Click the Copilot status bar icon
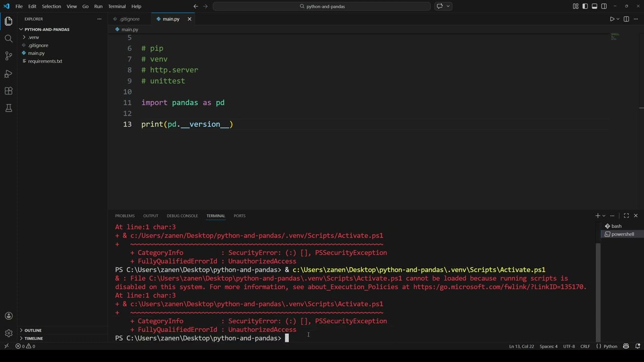Viewport: 644px width, 362px height. click(x=626, y=346)
